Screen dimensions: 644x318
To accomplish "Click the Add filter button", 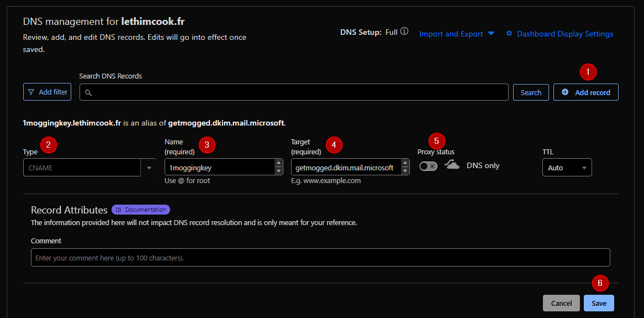I will pos(47,92).
